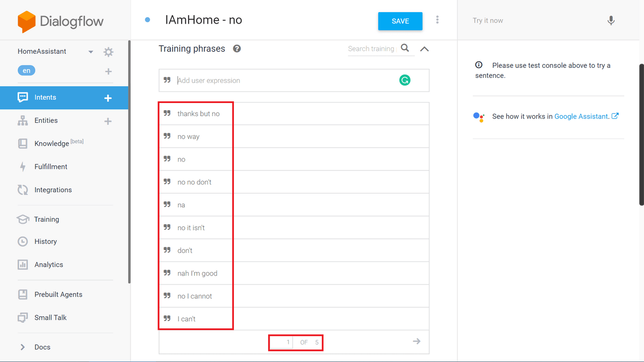Image resolution: width=644 pixels, height=362 pixels.
Task: Collapse the Training phrases section
Action: tap(424, 49)
